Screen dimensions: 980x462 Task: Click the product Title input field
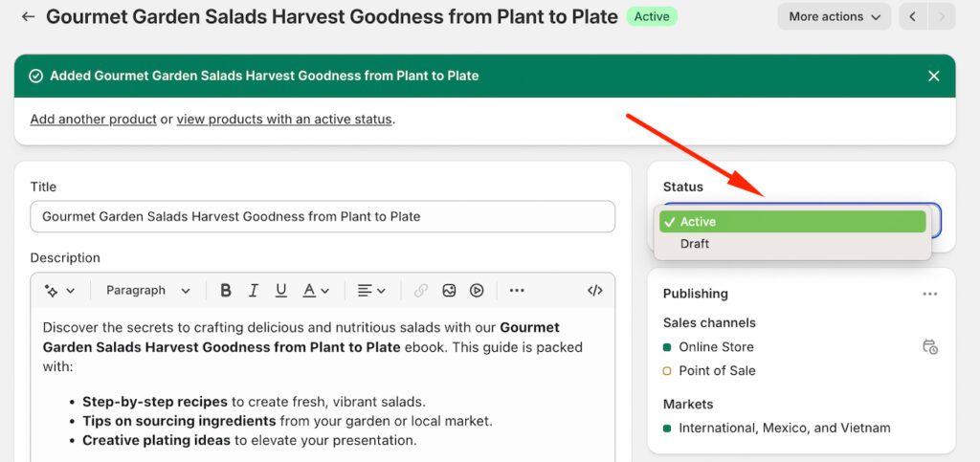coord(323,216)
